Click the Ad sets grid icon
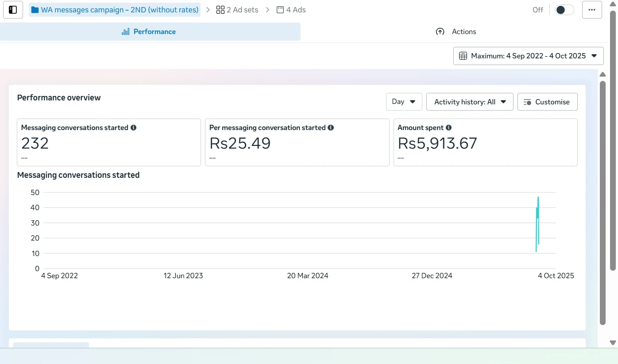The image size is (618, 364). pyautogui.click(x=220, y=10)
